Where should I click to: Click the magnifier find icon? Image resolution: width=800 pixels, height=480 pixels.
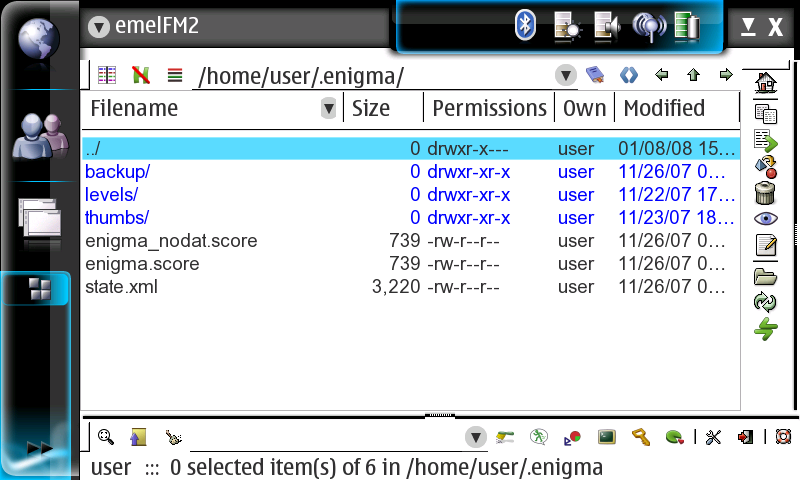[105, 437]
